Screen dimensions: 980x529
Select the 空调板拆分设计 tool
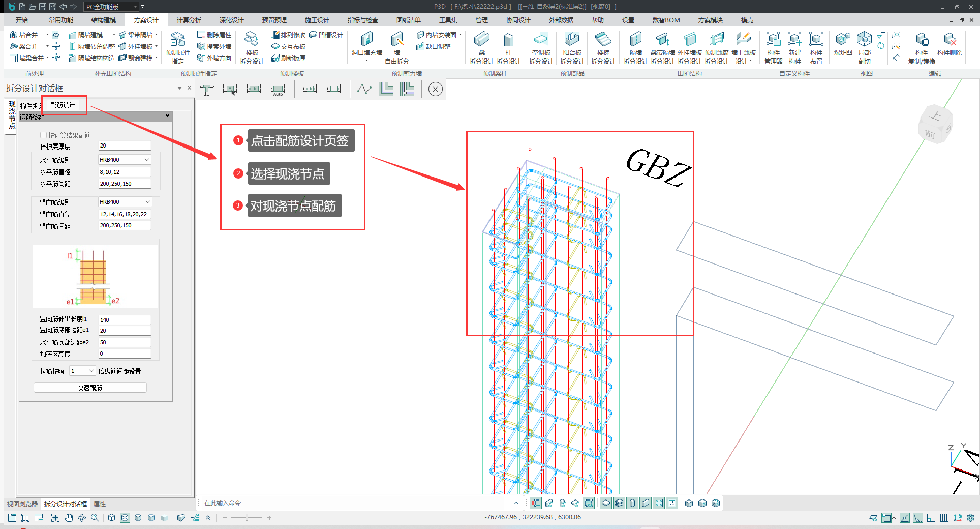tap(541, 40)
